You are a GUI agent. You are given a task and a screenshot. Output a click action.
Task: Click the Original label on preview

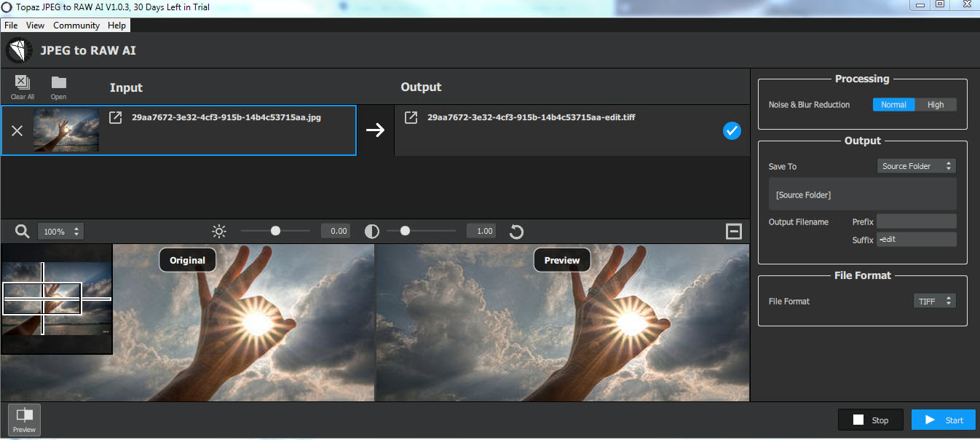click(187, 260)
